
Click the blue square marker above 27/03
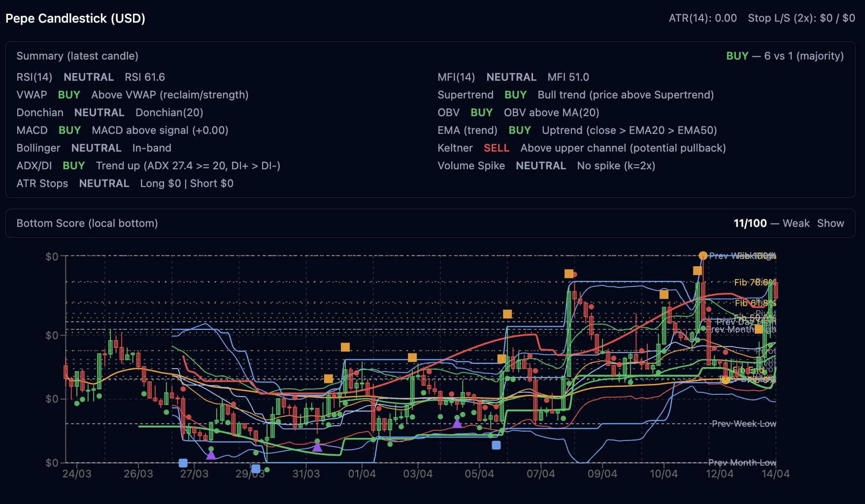point(183,463)
